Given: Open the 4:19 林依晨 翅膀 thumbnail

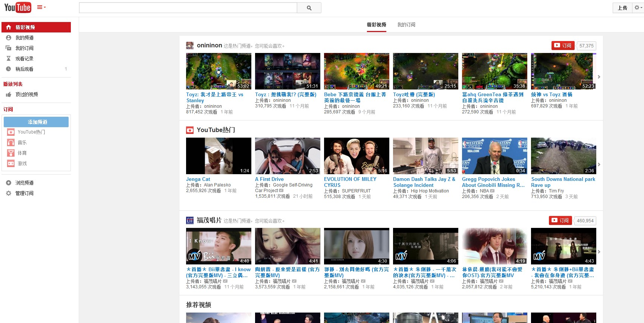Looking at the screenshot, I should (494, 246).
